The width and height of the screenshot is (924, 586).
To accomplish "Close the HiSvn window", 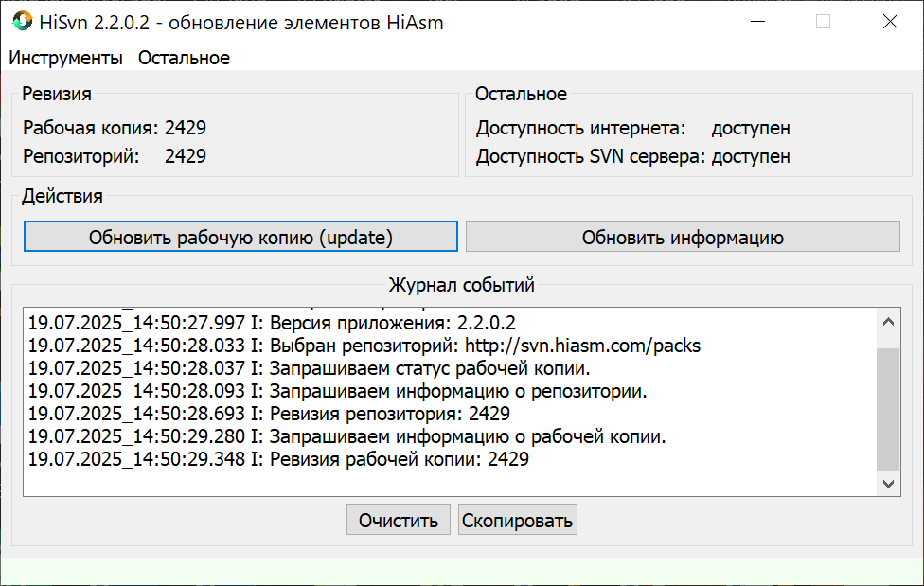I will click(x=890, y=22).
